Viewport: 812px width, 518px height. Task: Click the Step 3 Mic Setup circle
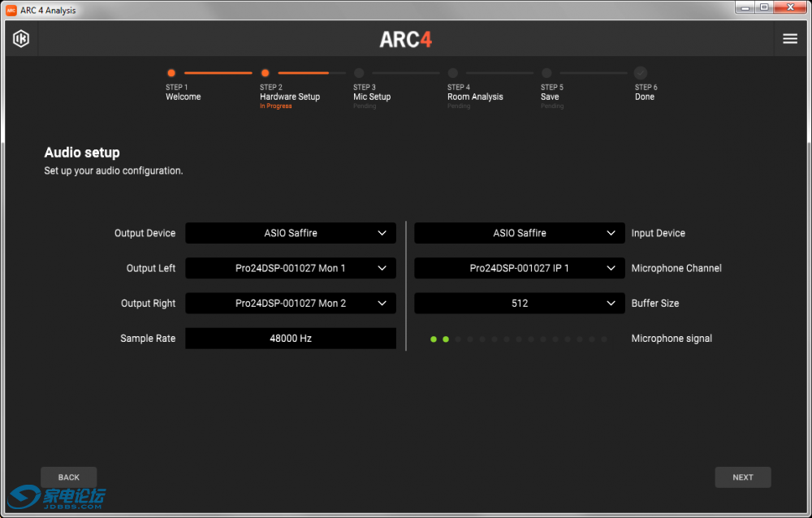(x=359, y=73)
